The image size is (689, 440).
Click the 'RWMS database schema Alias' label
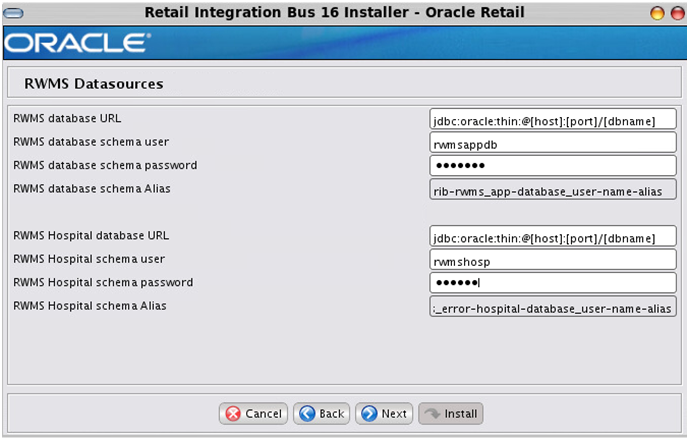pyautogui.click(x=92, y=189)
